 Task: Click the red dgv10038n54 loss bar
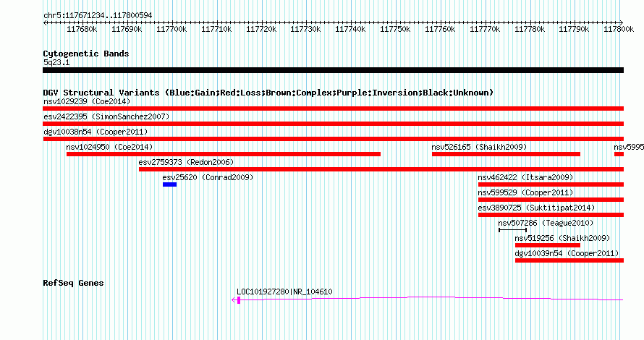click(x=333, y=139)
